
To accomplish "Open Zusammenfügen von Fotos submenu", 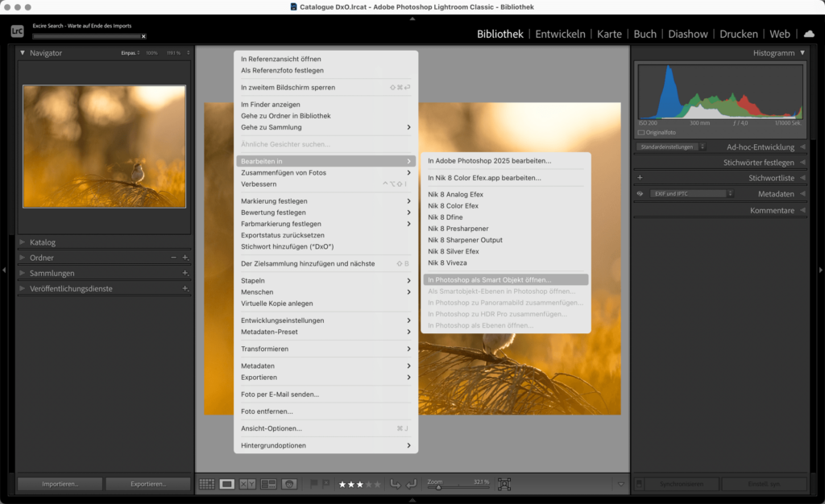I will pos(325,172).
